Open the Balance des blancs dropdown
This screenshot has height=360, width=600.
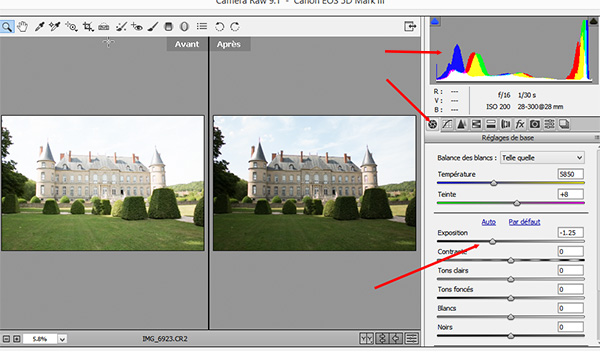[542, 158]
